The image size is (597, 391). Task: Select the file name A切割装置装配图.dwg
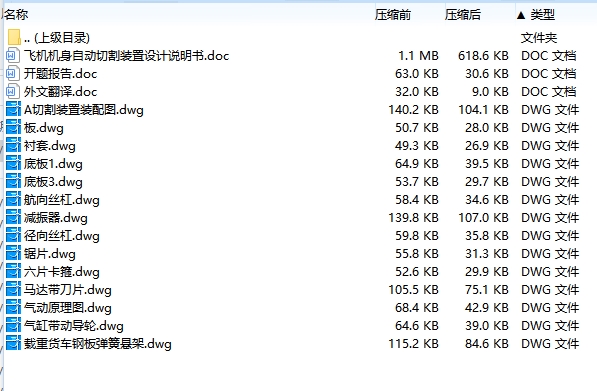pyautogui.click(x=84, y=110)
